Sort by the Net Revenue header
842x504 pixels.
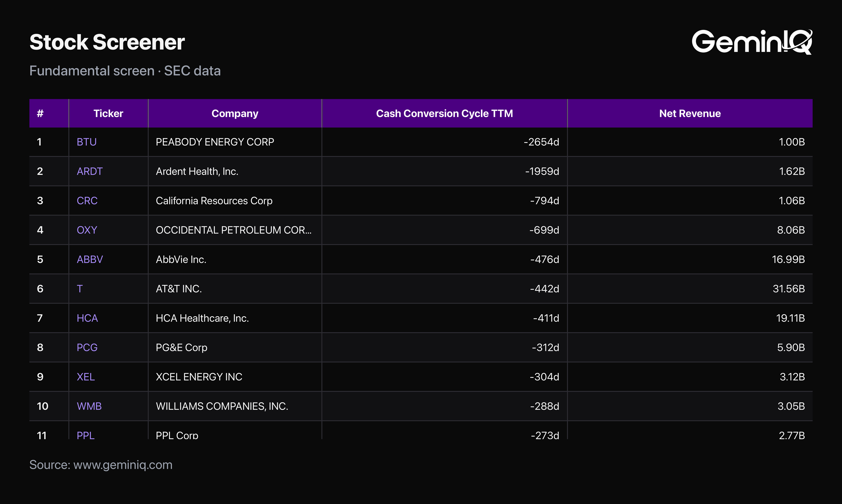tap(690, 113)
